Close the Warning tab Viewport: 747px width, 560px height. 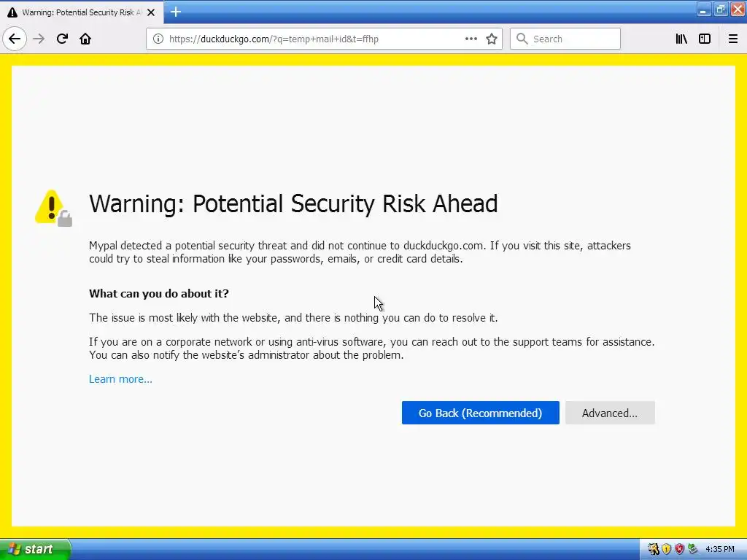click(x=151, y=12)
